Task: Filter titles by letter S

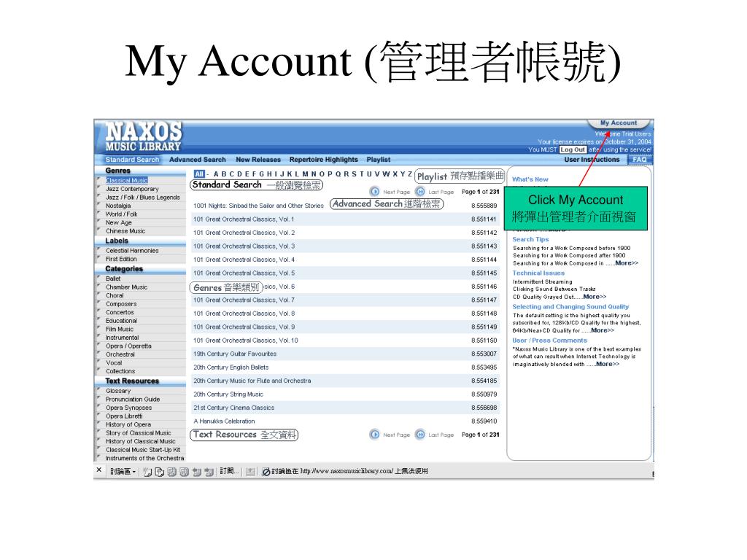Action: (354, 174)
